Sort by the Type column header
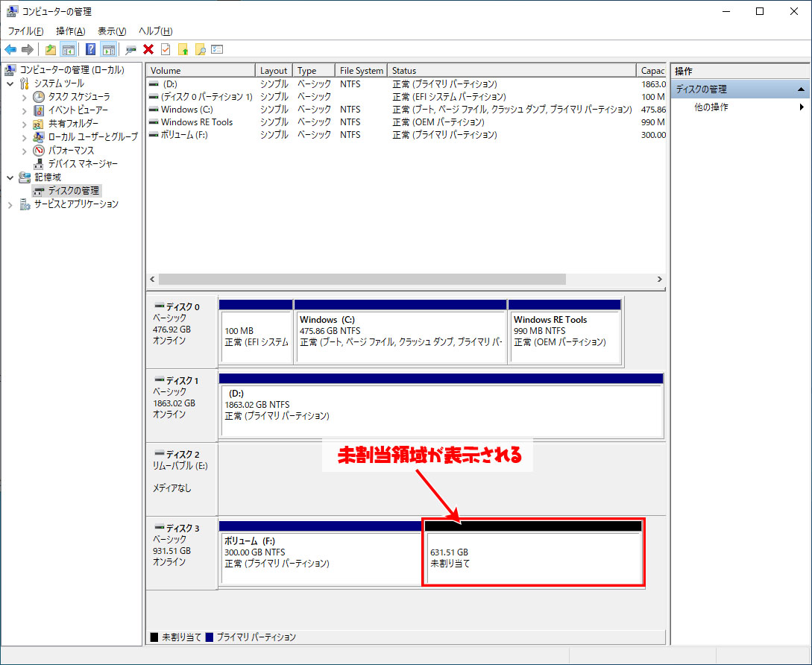 click(x=314, y=70)
